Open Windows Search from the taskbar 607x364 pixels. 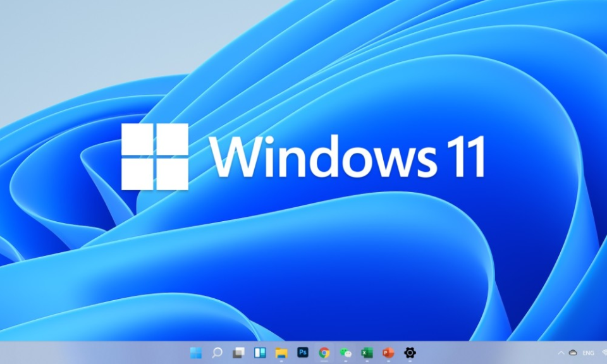pyautogui.click(x=216, y=353)
